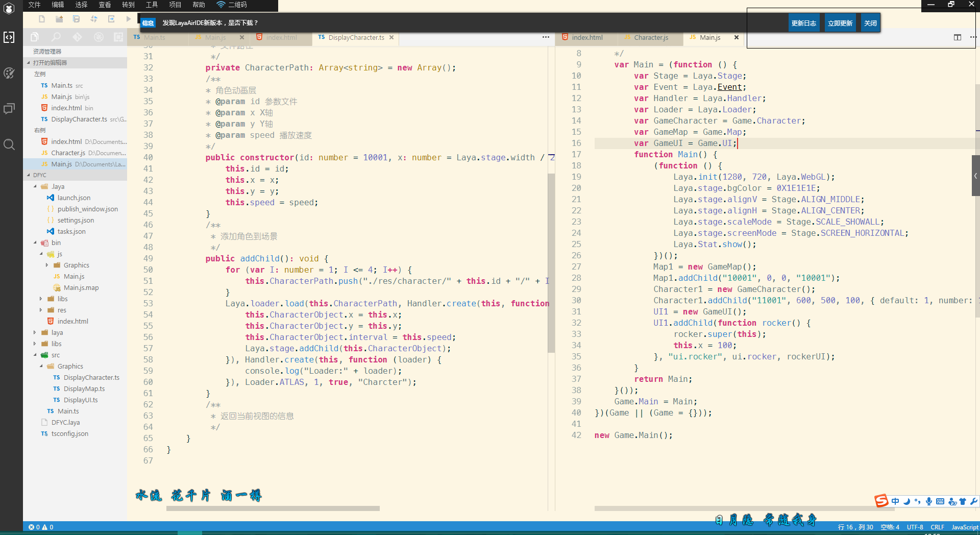The width and height of the screenshot is (980, 535).
Task: Click the 更新日志 button
Action: [803, 23]
